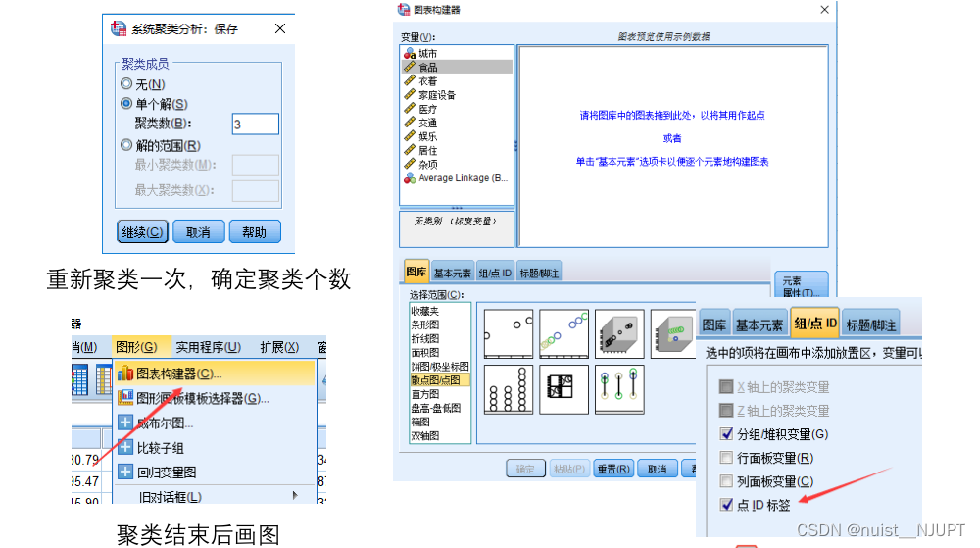Click 基本元素 tab above the checkbox panel
The height and width of the screenshot is (548, 980).
[x=759, y=324]
